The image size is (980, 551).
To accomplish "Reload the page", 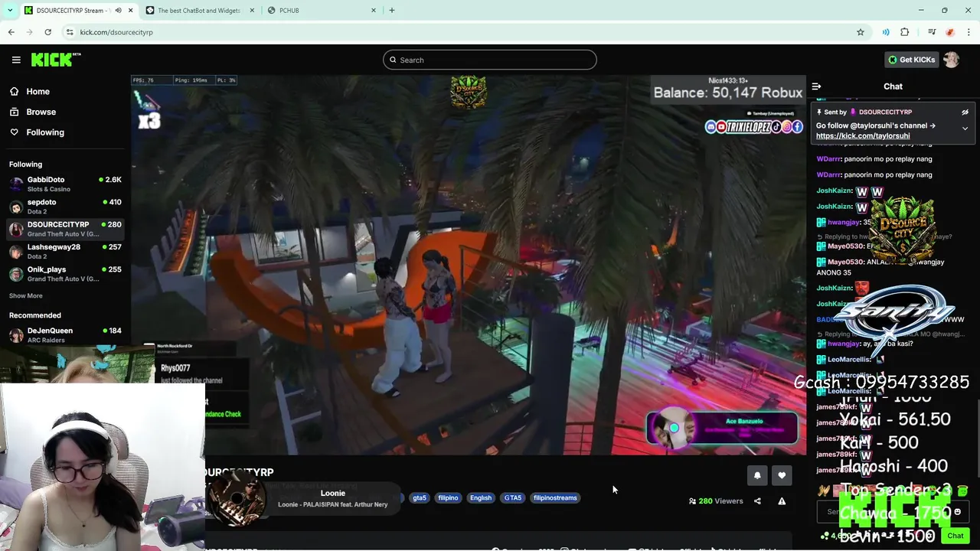I will [47, 32].
